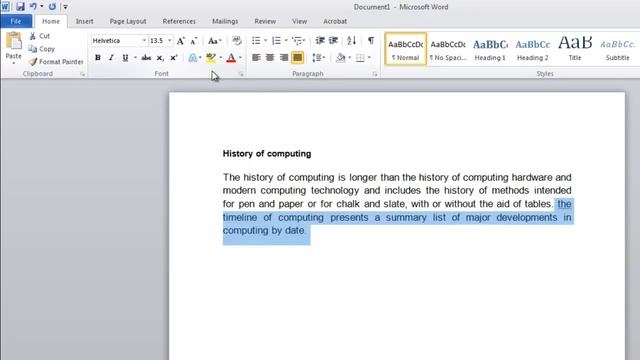640x360 pixels.
Task: Apply the Heading 2 style
Action: (x=533, y=49)
